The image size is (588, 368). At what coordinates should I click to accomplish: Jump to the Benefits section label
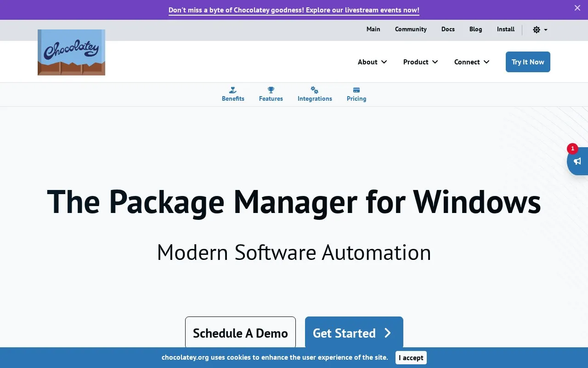(x=233, y=98)
